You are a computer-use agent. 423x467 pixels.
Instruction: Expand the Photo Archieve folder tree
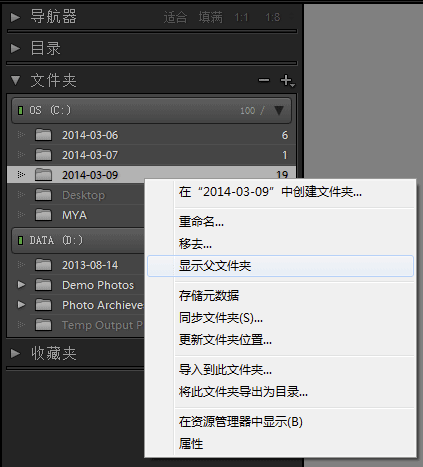[21, 305]
